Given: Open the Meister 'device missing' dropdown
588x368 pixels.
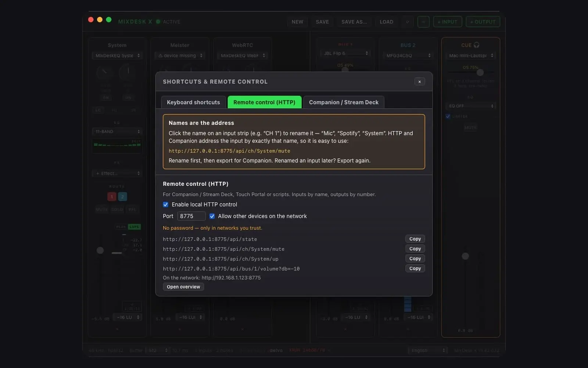Looking at the screenshot, I should click(180, 56).
